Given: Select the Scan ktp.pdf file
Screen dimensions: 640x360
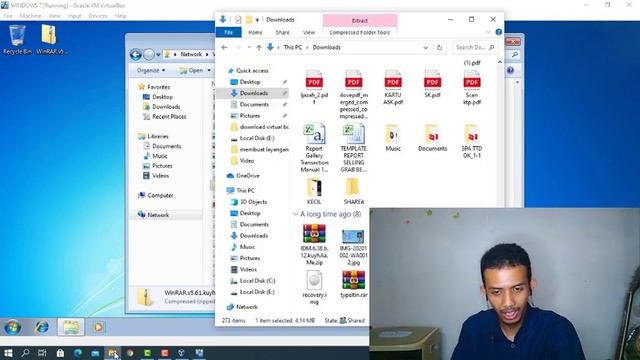Looking at the screenshot, I should [471, 87].
